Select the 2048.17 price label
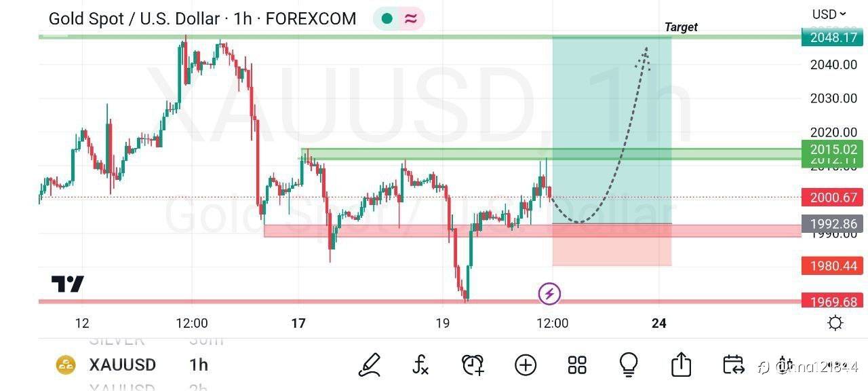This screenshot has width=868, height=391. [832, 37]
